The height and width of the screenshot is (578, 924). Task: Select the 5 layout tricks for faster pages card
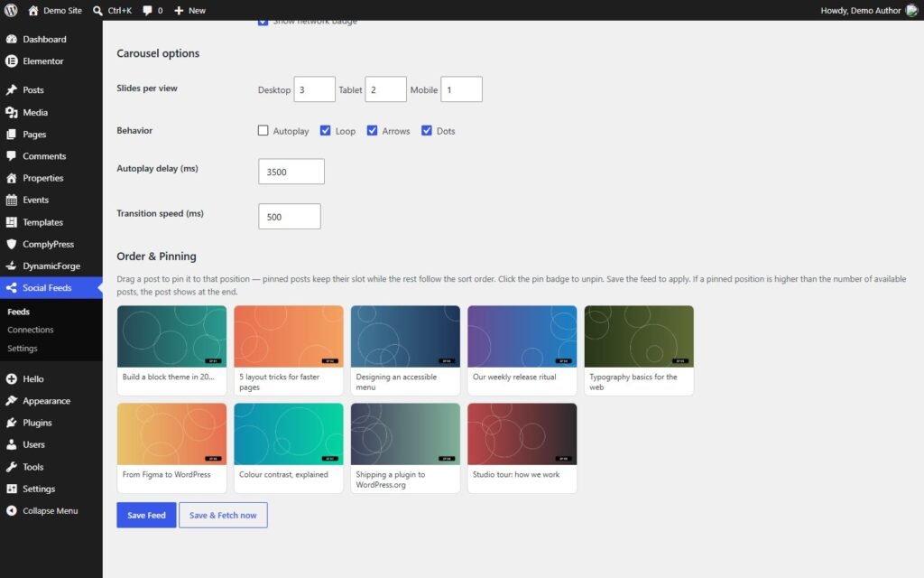click(x=288, y=350)
